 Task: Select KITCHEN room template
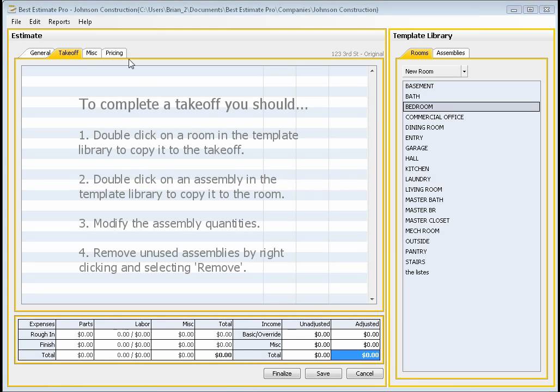click(471, 169)
